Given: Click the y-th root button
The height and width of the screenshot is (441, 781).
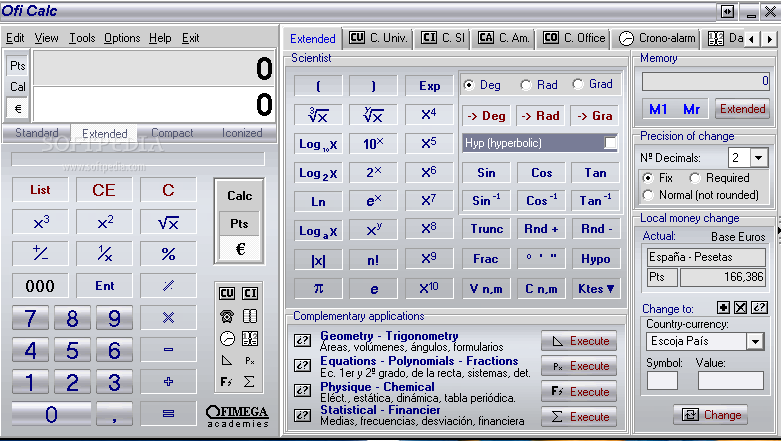Looking at the screenshot, I should coord(374,116).
